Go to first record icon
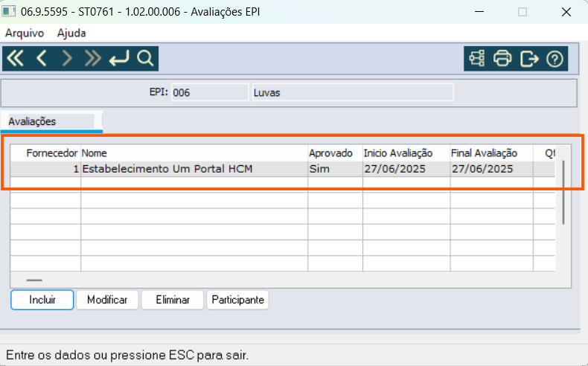This screenshot has width=588, height=366. point(16,59)
